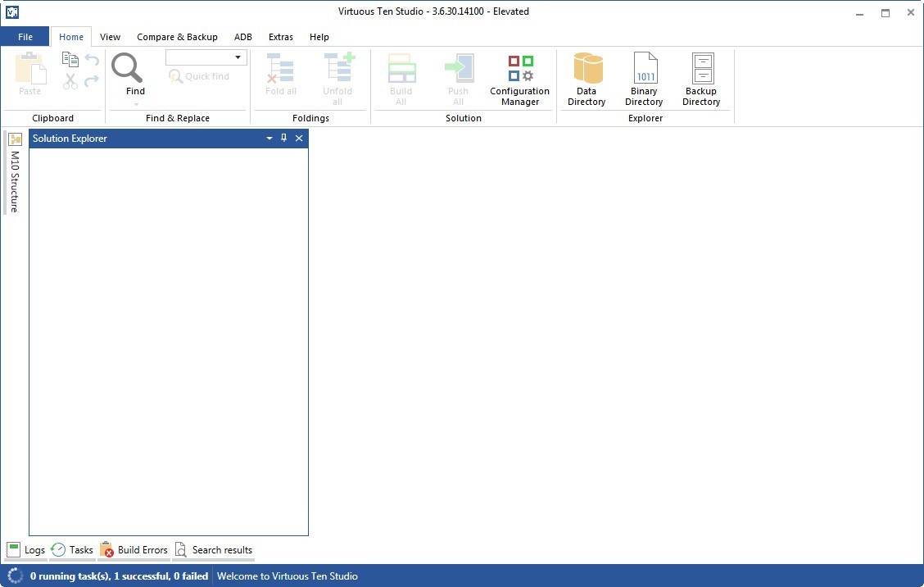Show the Build Errors panel
Screen dimensions: 924x587
tap(134, 550)
